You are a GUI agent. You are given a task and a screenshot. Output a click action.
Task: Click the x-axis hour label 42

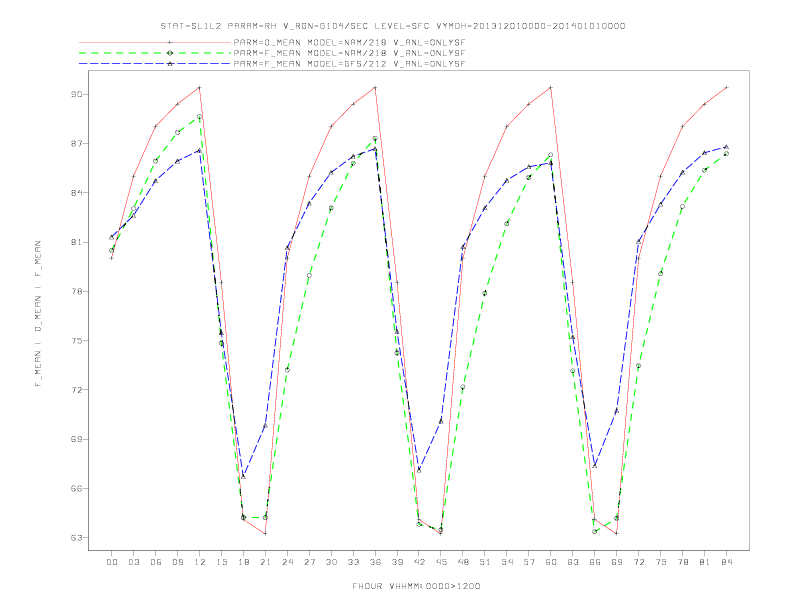pos(419,562)
